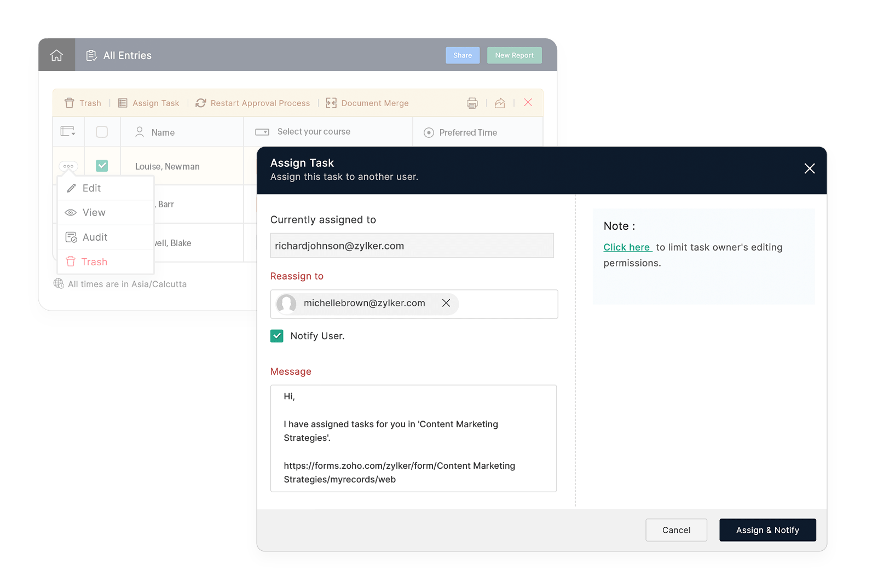
Task: Click the Louise, Newman name cell
Action: 168,166
